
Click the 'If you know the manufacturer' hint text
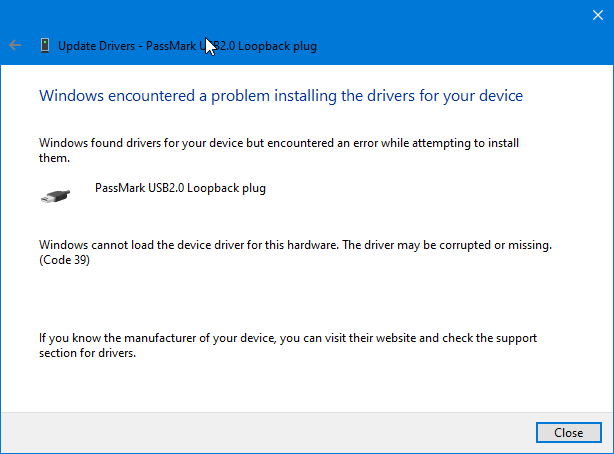point(288,338)
